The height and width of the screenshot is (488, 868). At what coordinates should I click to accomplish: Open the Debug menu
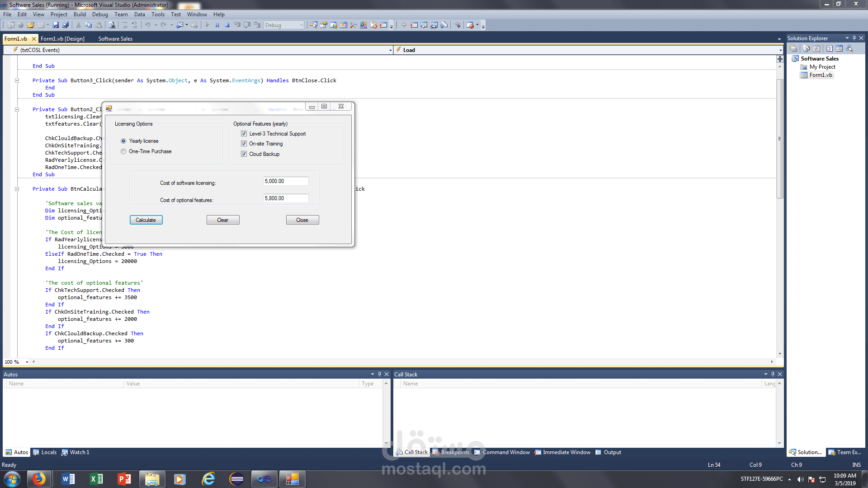[100, 14]
